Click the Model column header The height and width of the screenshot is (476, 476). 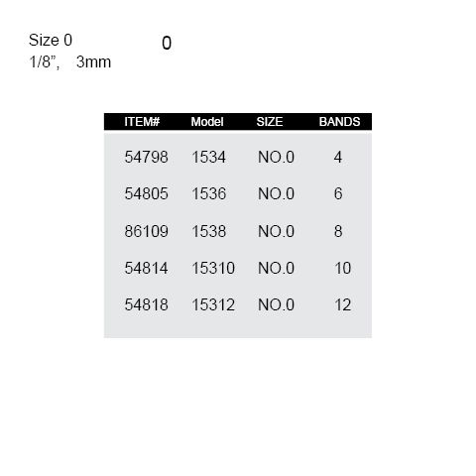pos(207,122)
